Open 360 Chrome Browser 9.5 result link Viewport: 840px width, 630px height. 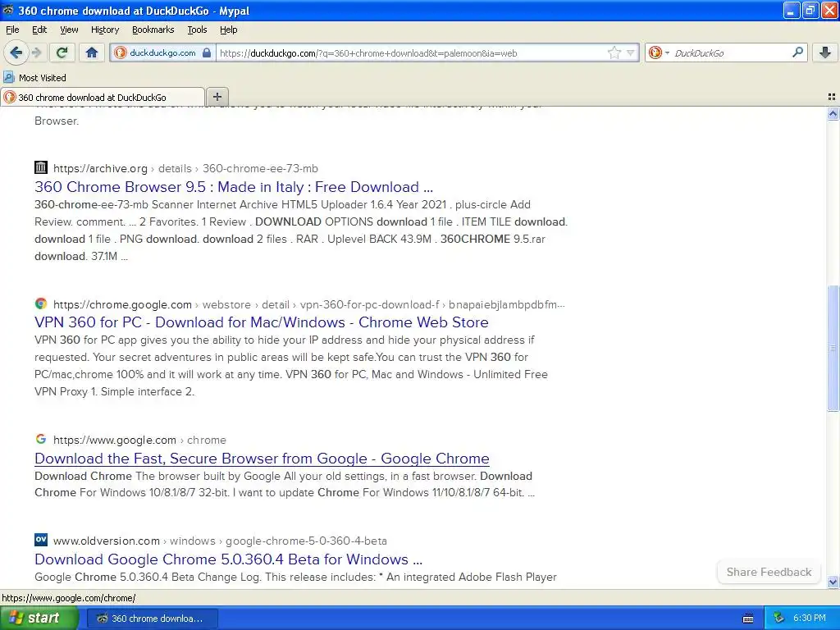tap(234, 187)
